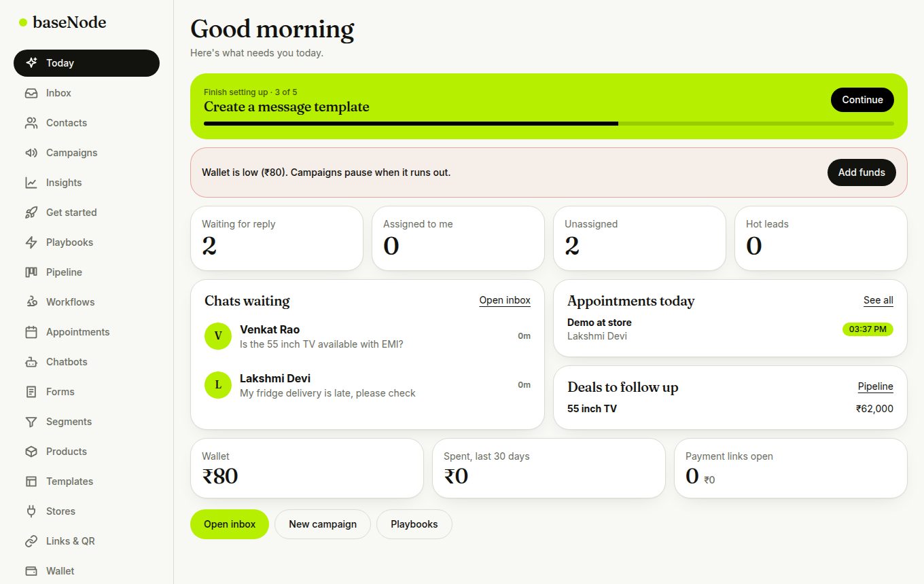Select the Campaigns megaphone icon
The width and height of the screenshot is (924, 584).
point(31,153)
